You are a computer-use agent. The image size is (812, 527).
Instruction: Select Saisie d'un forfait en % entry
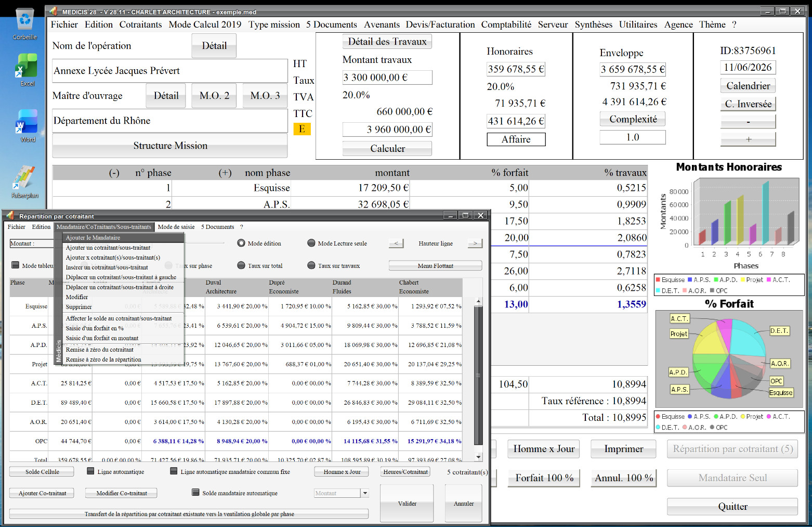[95, 328]
